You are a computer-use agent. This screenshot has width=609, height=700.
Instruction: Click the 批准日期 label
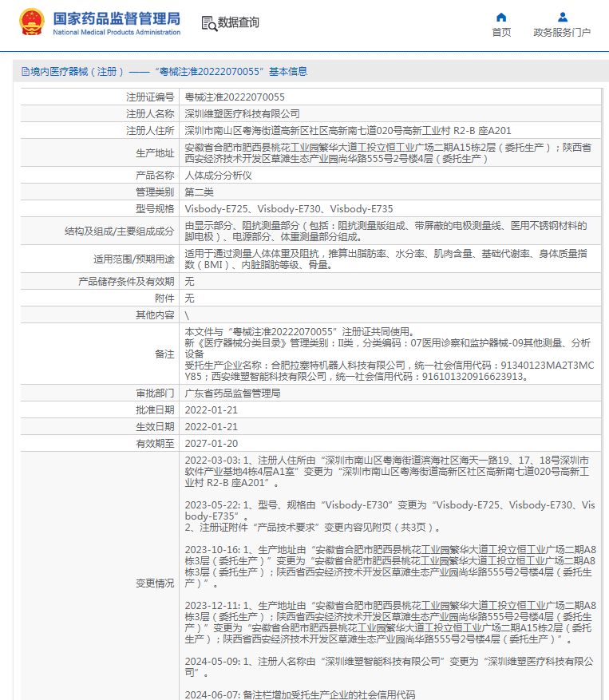(x=155, y=409)
